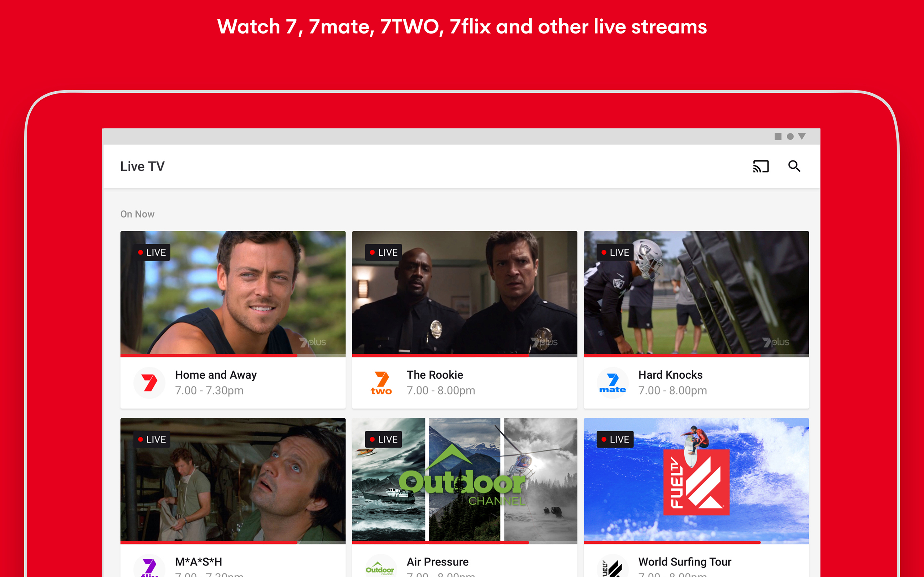Image resolution: width=924 pixels, height=577 pixels.
Task: Click the Channel 7 logo icon
Action: pyautogui.click(x=149, y=382)
